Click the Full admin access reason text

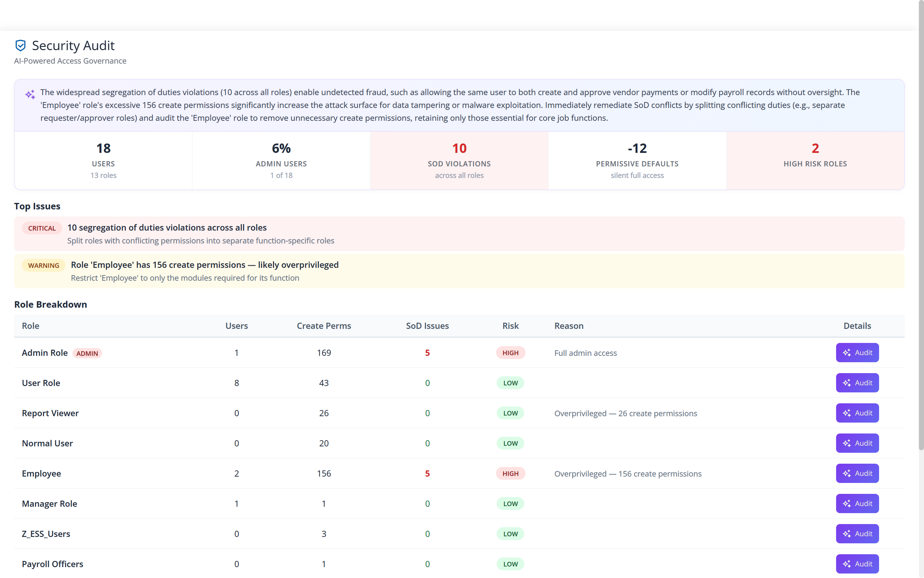coord(585,353)
